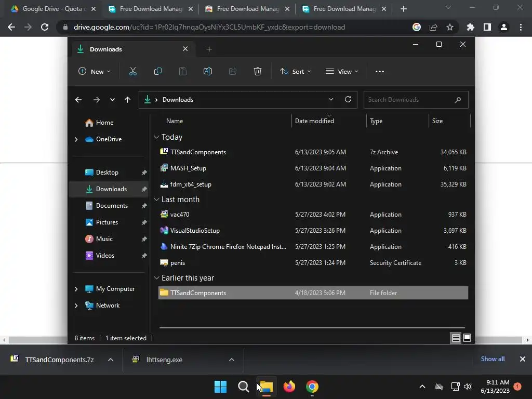Viewport: 532px width, 399px height.
Task: Open recent locations dropdown arrow
Action: (x=112, y=99)
